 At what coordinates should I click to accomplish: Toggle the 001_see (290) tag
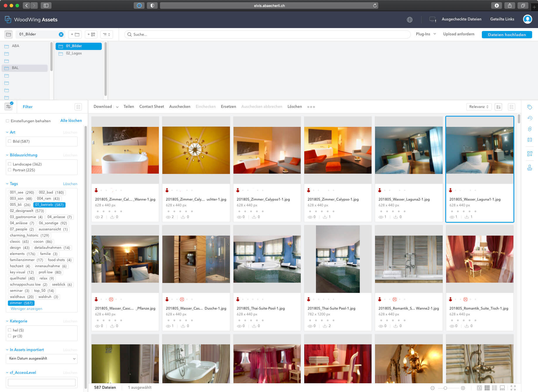pos(22,192)
